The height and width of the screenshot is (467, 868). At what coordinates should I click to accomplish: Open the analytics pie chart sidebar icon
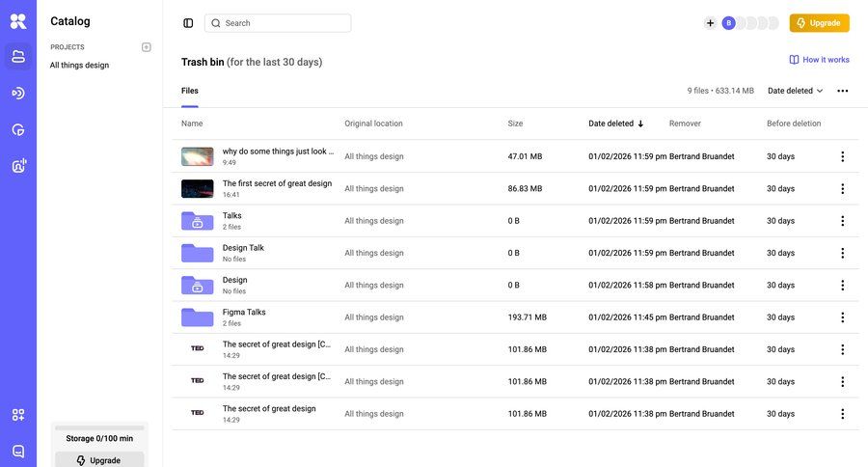18,130
